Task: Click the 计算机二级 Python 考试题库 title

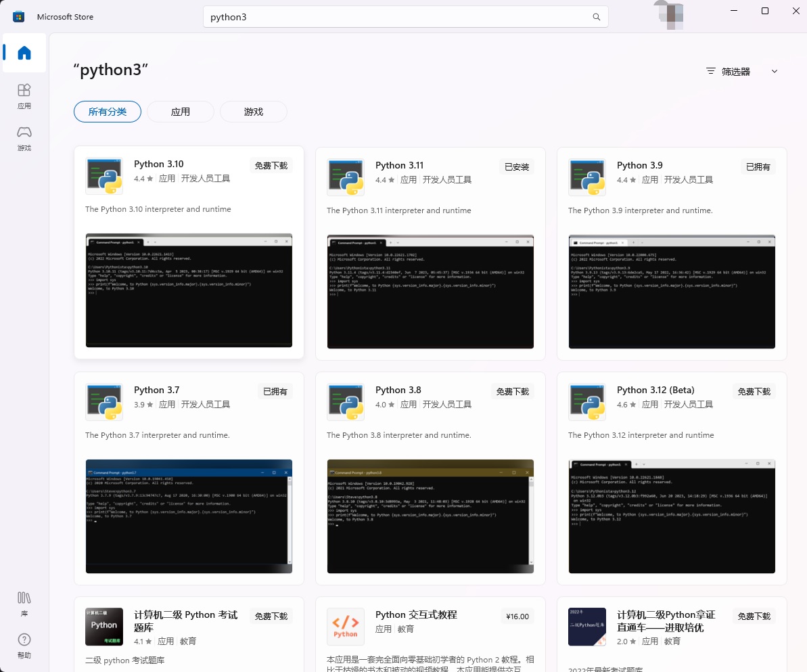Action: pos(186,621)
